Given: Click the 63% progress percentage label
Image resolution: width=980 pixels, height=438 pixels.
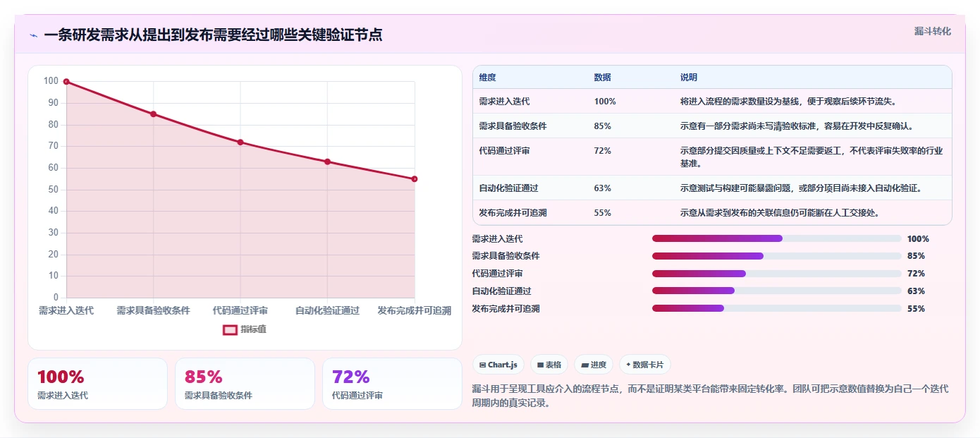Looking at the screenshot, I should click(x=916, y=291).
